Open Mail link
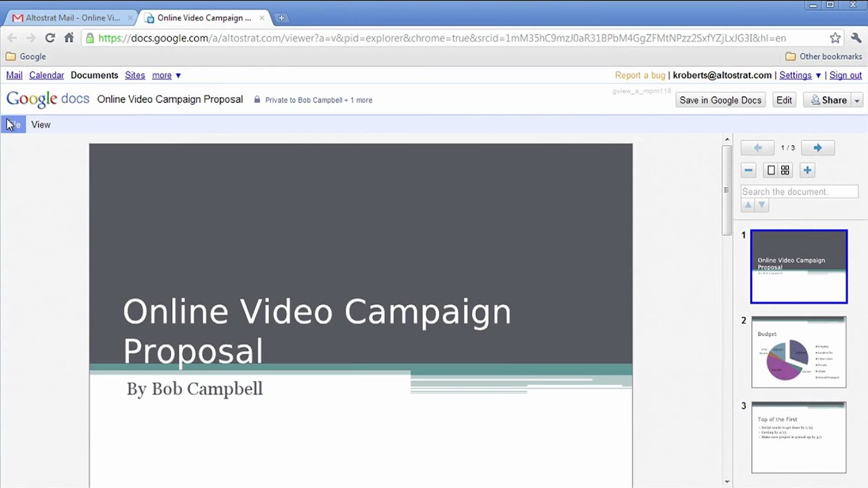The height and width of the screenshot is (488, 868). 14,75
